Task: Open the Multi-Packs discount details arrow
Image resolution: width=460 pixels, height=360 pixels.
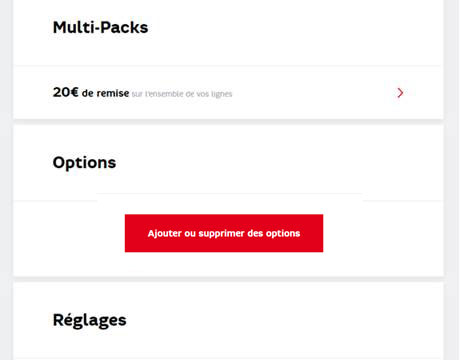Action: [400, 93]
